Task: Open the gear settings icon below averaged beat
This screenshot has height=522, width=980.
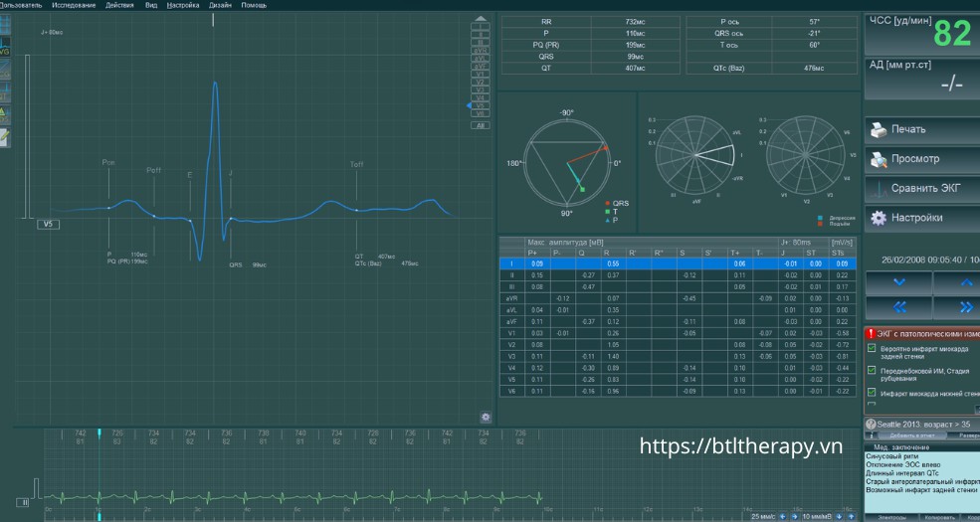Action: 486,417
